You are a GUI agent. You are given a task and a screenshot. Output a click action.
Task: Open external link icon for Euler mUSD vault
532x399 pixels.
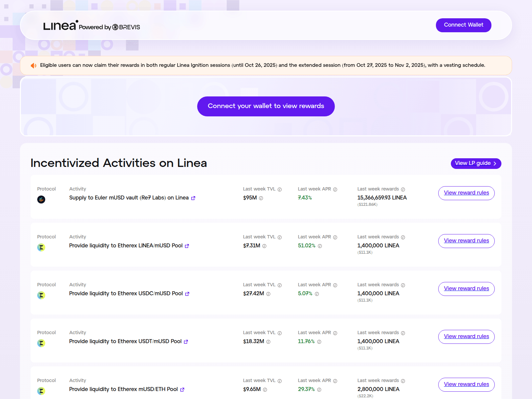tap(193, 198)
